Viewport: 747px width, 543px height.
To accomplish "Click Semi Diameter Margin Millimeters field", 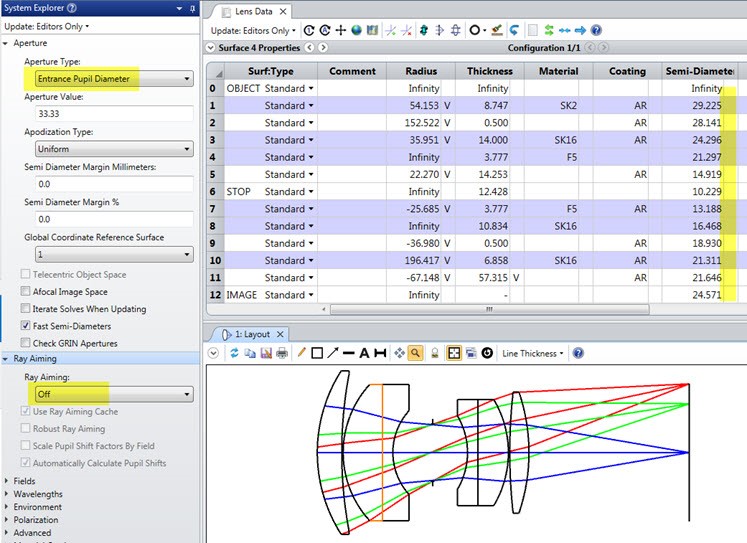I will [x=114, y=184].
